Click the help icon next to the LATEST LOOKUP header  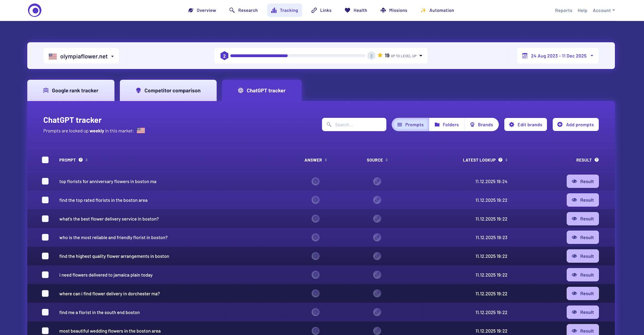point(500,160)
